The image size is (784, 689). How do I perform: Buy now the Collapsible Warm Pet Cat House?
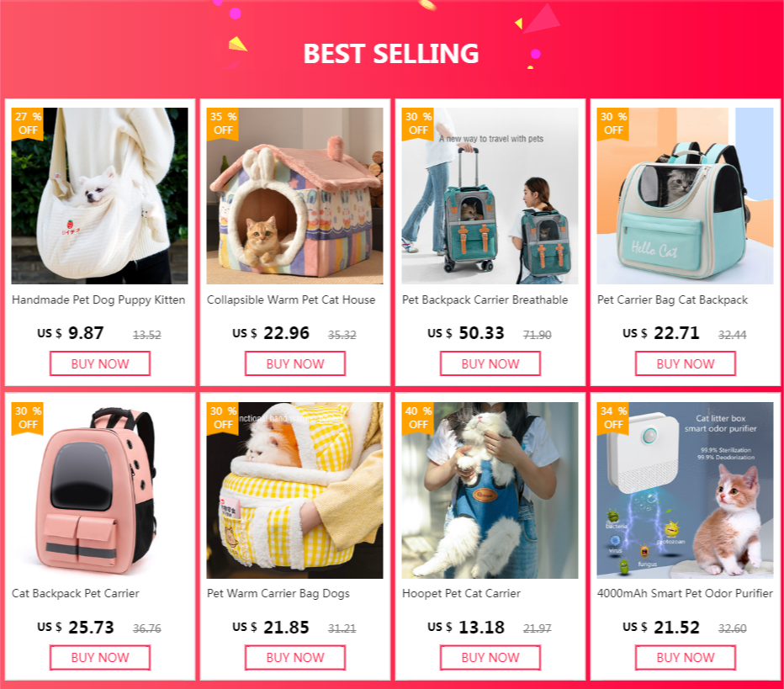295,363
